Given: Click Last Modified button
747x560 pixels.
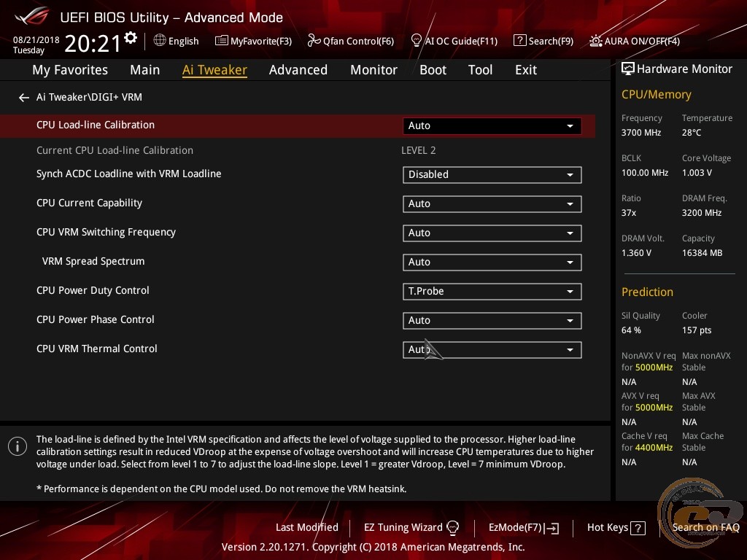Looking at the screenshot, I should click(x=306, y=527).
